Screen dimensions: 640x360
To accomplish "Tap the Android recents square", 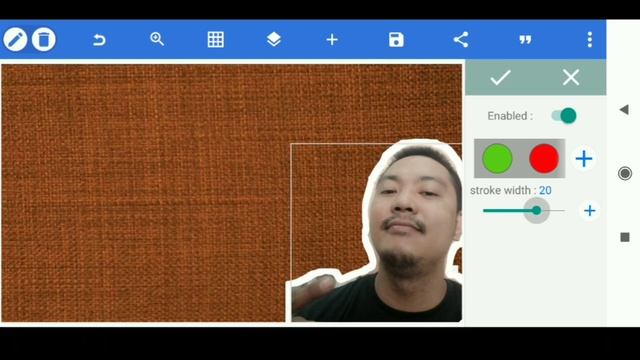I will [625, 237].
